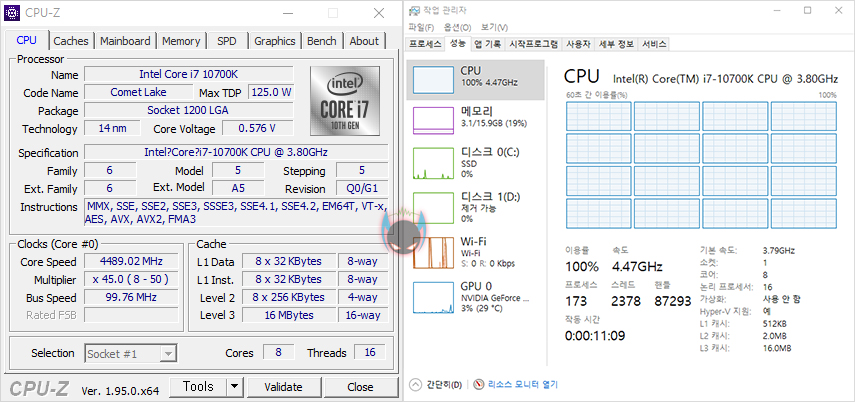Maximize the Task Manager window
The height and width of the screenshot is (402, 855).
808,10
